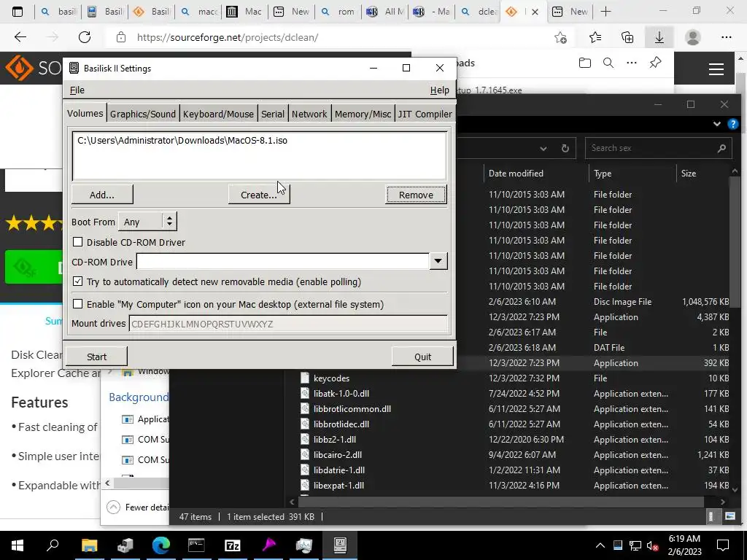Switch to the 'rom' search tab
This screenshot has width=747, height=560.
[x=337, y=12]
